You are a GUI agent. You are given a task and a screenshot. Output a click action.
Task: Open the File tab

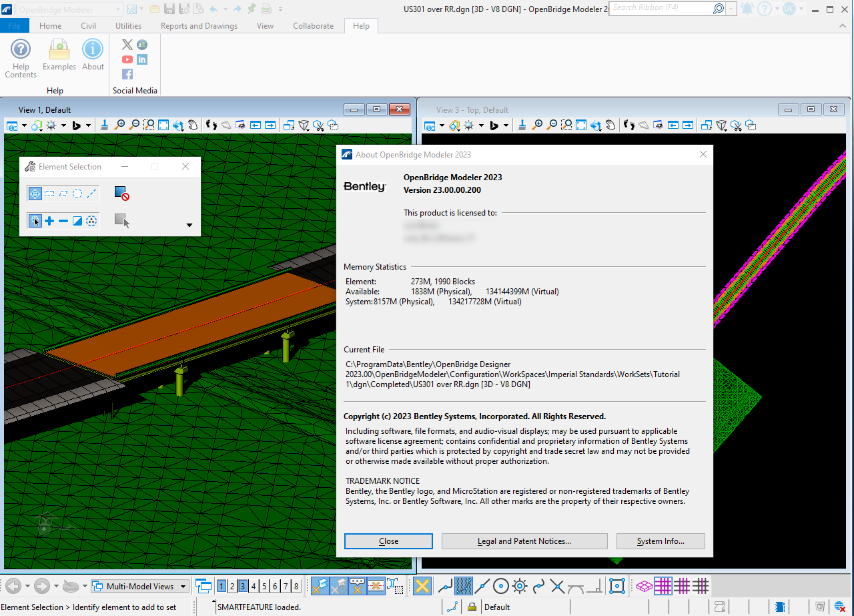(14, 26)
